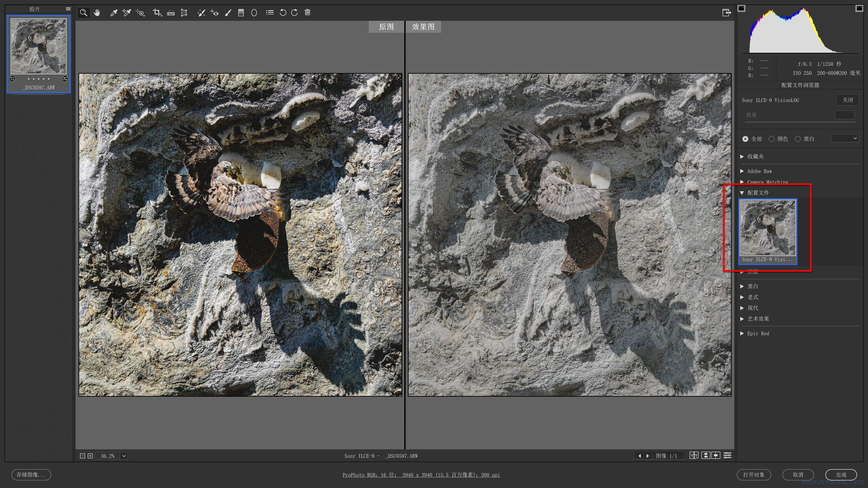
Task: Select the Crop tool
Action: pos(157,13)
